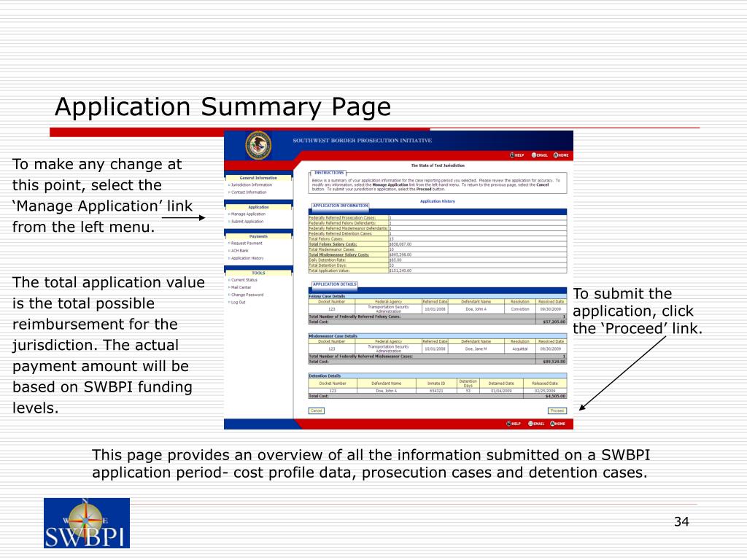Click the Detention Details heading
Screen dimensions: 747x560
[x=325, y=376]
